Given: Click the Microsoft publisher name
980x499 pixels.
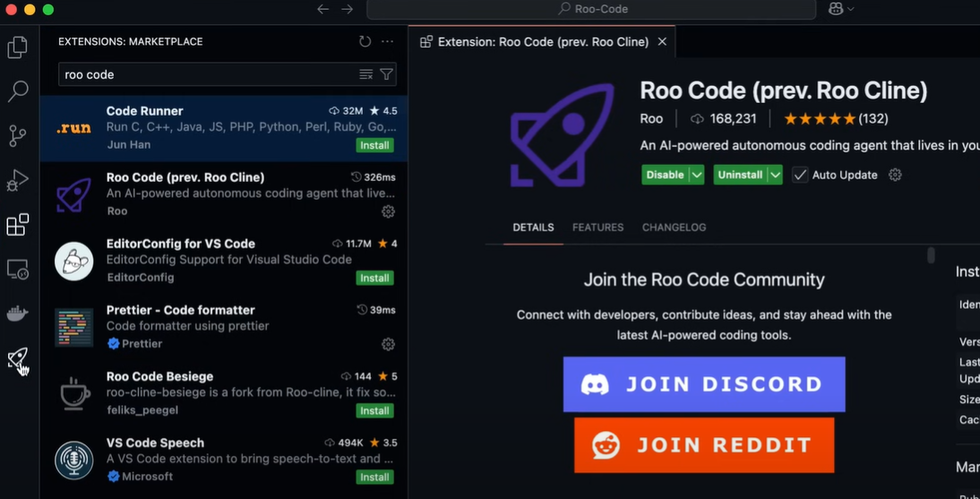Looking at the screenshot, I should [x=148, y=477].
